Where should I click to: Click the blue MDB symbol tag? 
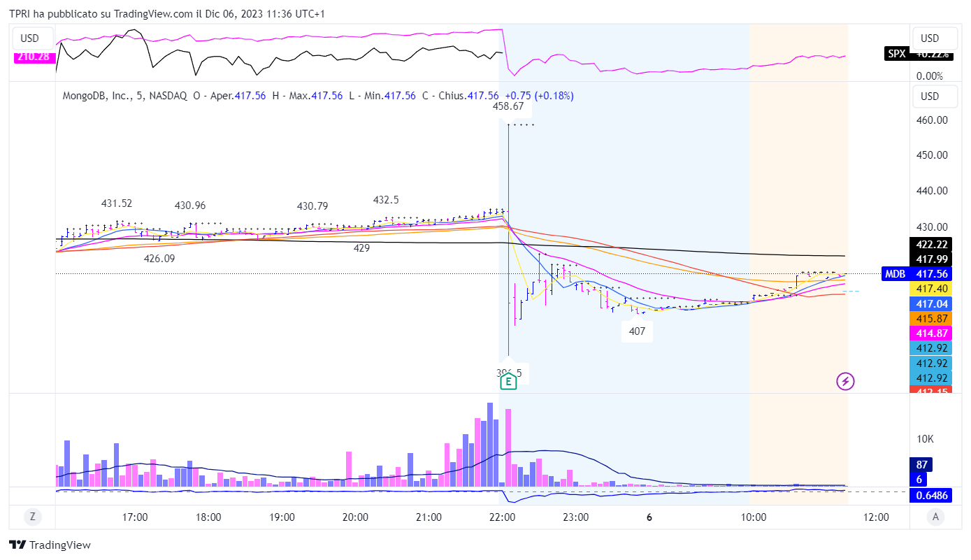coord(896,273)
